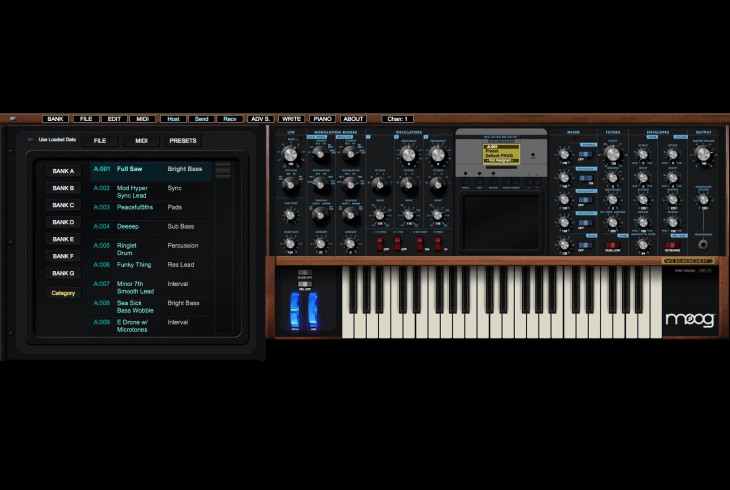Turn the first Mod Bus Source knob
Screen dimensions: 730x490
click(x=320, y=153)
